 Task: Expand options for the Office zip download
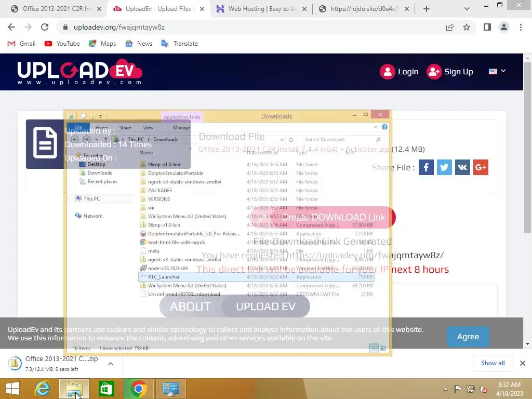coord(111,364)
